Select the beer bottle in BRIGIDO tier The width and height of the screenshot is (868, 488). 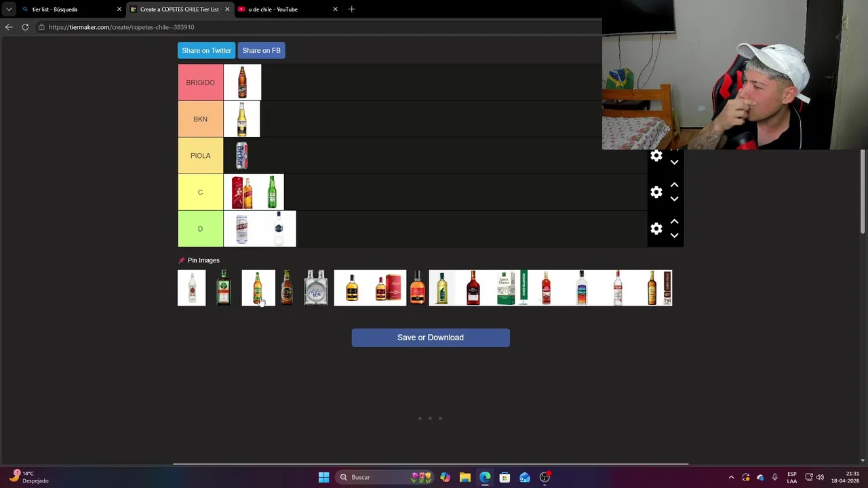[x=242, y=83]
